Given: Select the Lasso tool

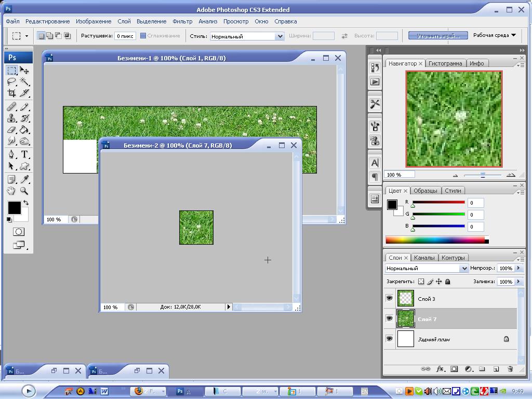Looking at the screenshot, I should [12, 82].
